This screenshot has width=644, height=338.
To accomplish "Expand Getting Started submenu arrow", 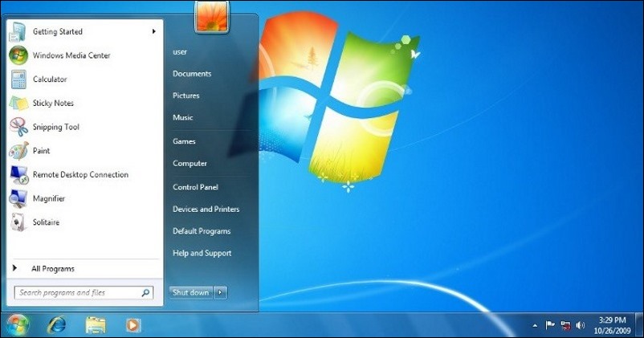I will pyautogui.click(x=153, y=31).
